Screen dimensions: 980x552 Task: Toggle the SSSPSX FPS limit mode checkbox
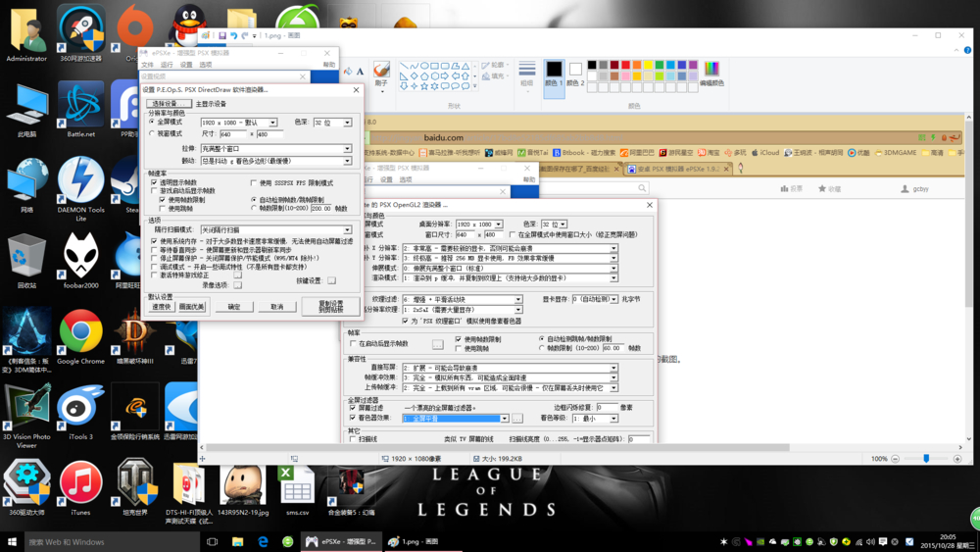pyautogui.click(x=255, y=182)
